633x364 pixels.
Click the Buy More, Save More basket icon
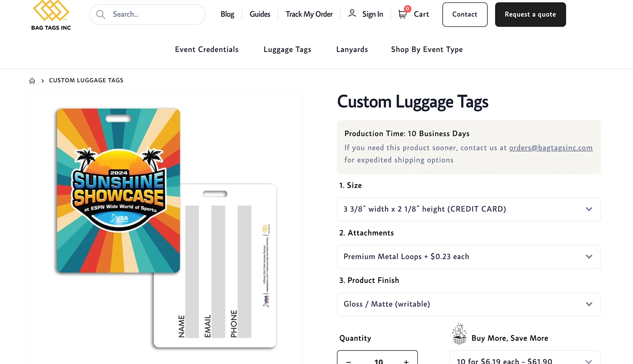[x=459, y=334]
